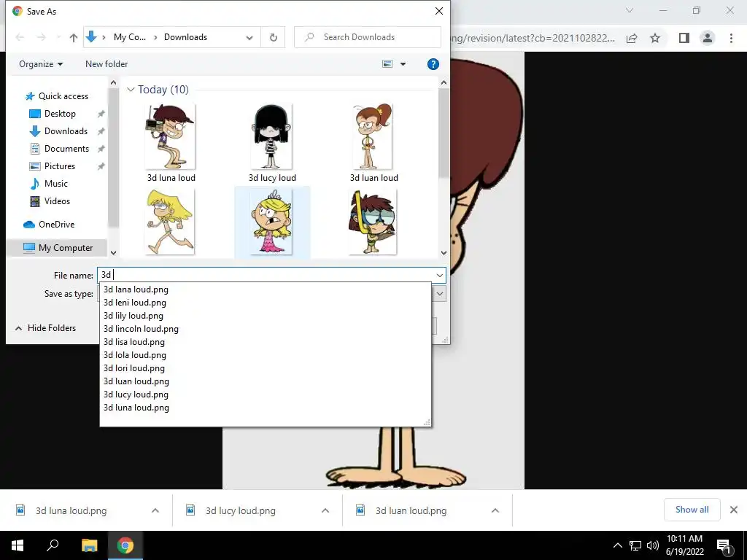Choose 3d luan loud.png suggestion
This screenshot has height=560, width=747.
pyautogui.click(x=136, y=381)
